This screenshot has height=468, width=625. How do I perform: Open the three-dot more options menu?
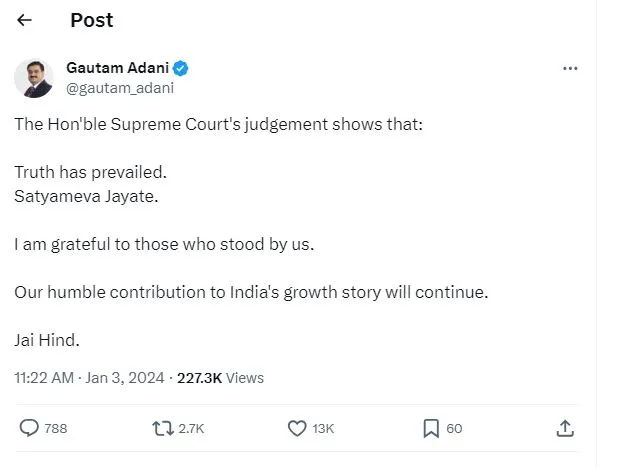570,69
